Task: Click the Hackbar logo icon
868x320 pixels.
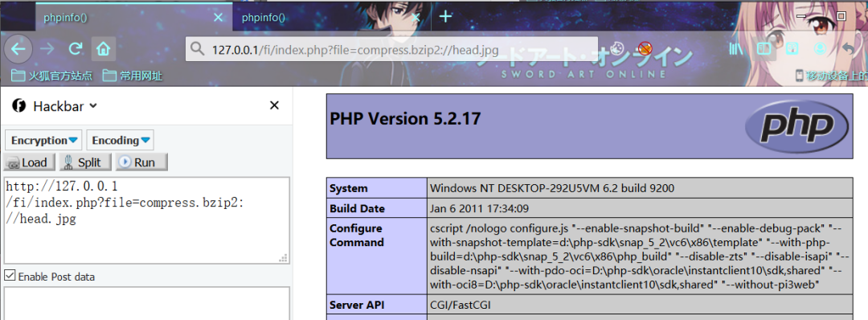Action: pyautogui.click(x=18, y=105)
